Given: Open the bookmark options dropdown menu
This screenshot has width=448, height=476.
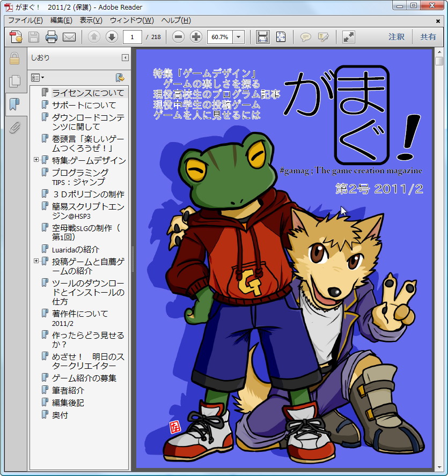Looking at the screenshot, I should [38, 78].
